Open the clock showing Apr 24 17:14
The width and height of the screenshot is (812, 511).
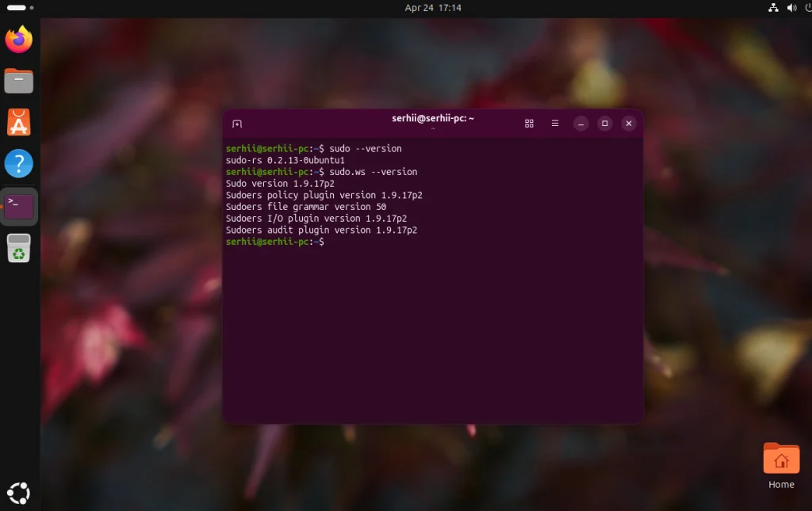click(x=433, y=8)
